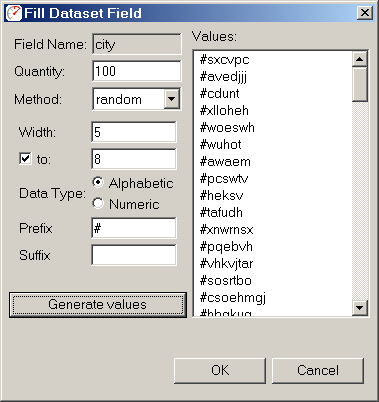Select the Alphabetic data type
Viewport: 379px width, 402px height.
tap(98, 182)
